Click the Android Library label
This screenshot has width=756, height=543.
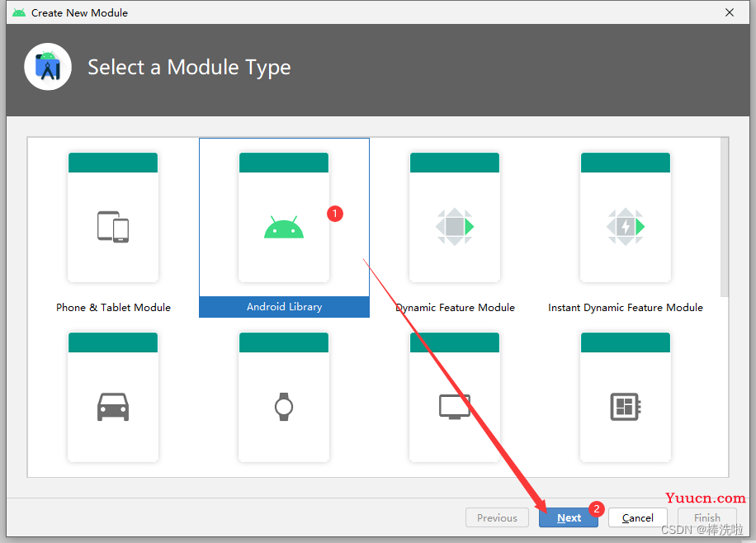(285, 307)
